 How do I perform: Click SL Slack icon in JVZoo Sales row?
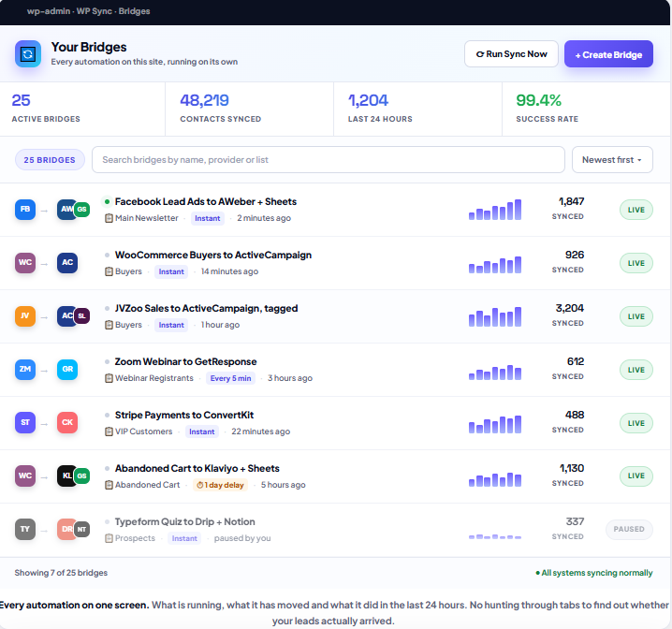pyautogui.click(x=81, y=316)
